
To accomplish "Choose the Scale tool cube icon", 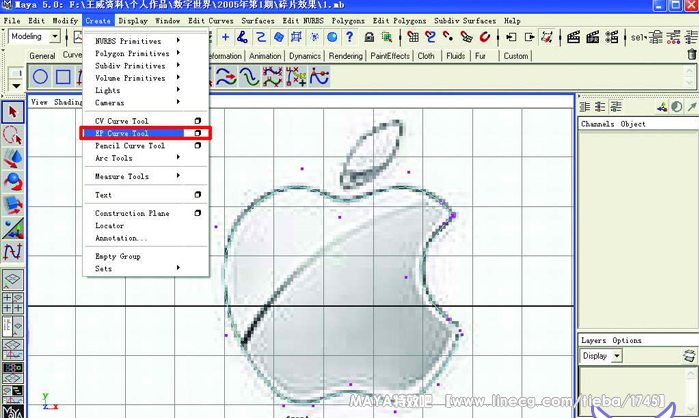I will (x=12, y=205).
